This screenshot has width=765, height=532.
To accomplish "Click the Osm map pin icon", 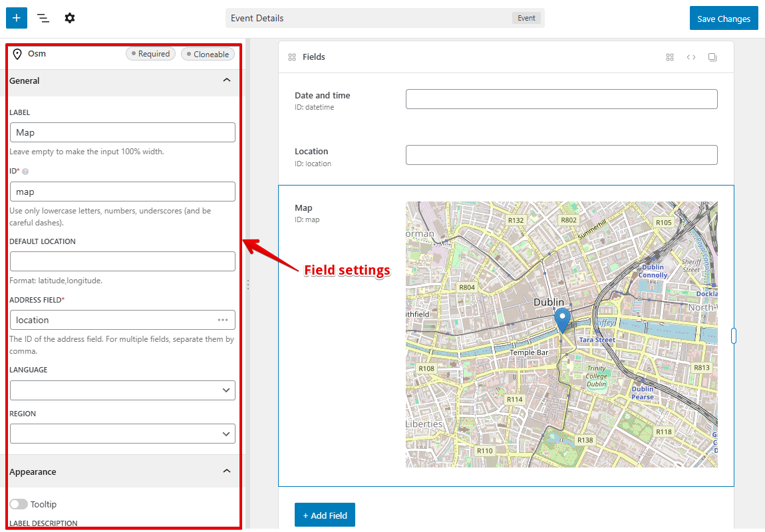I will pyautogui.click(x=17, y=54).
